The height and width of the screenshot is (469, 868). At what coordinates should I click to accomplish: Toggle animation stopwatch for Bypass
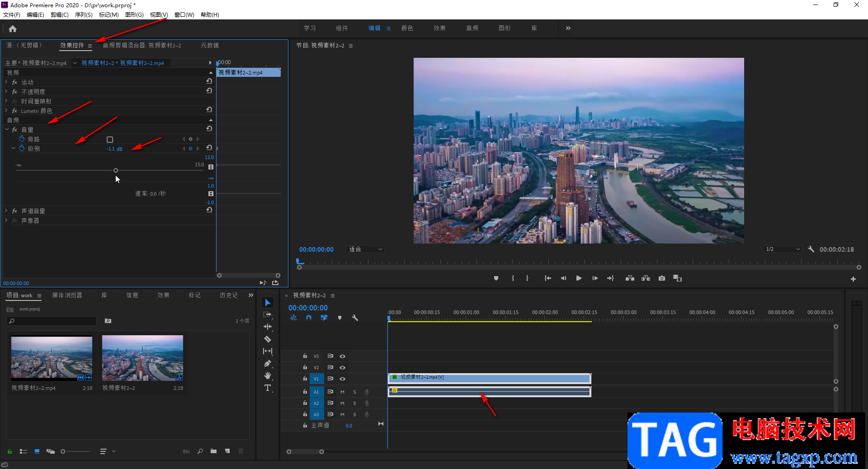[22, 139]
